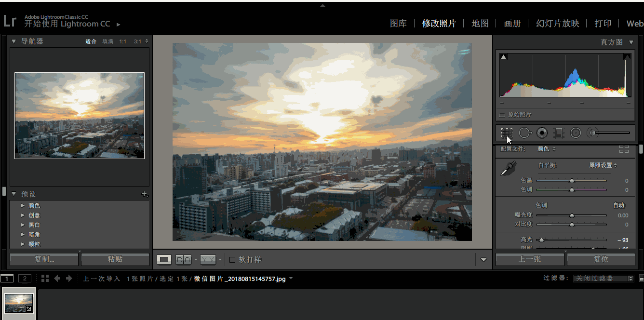Viewport: 644px width, 320px height.
Task: Switch to the 图库 module
Action: click(x=398, y=23)
